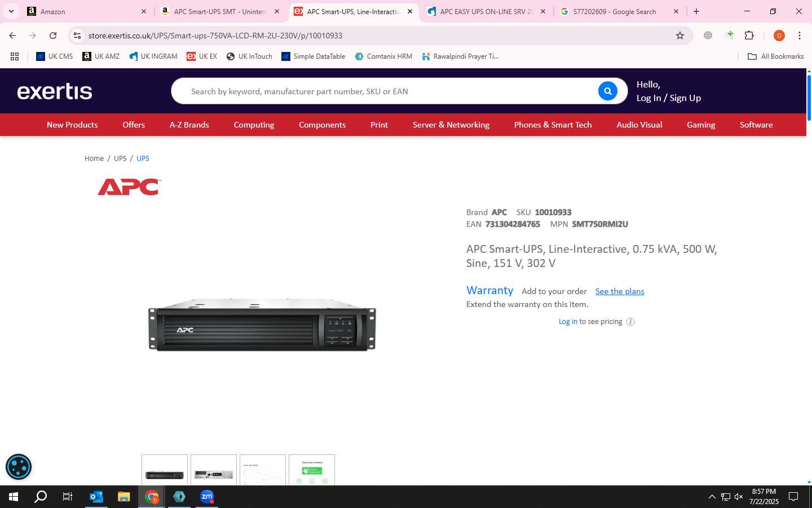Click the Exertis logo
This screenshot has width=812, height=508.
[x=55, y=91]
